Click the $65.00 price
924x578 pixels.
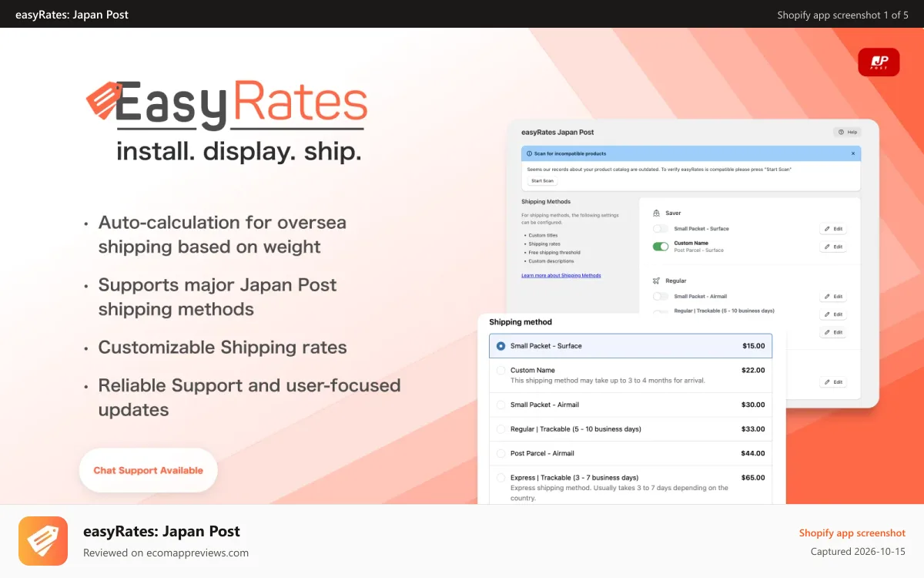[x=753, y=478]
